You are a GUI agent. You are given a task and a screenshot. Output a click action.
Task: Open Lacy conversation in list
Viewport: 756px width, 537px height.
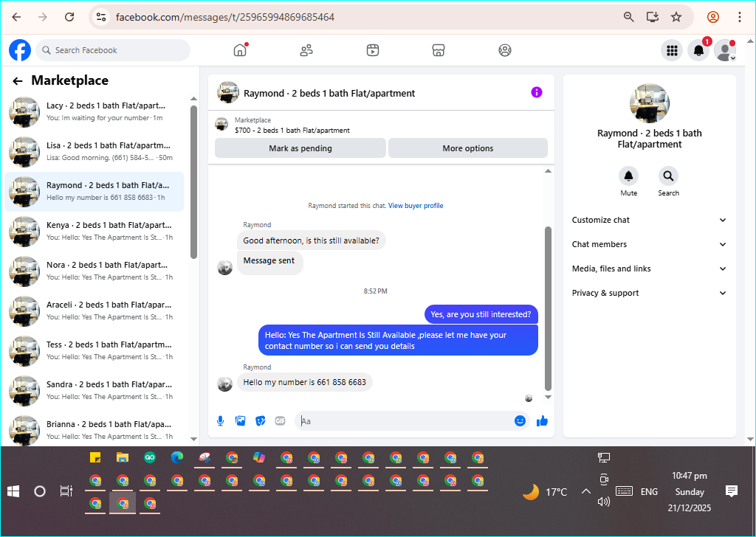tap(94, 111)
